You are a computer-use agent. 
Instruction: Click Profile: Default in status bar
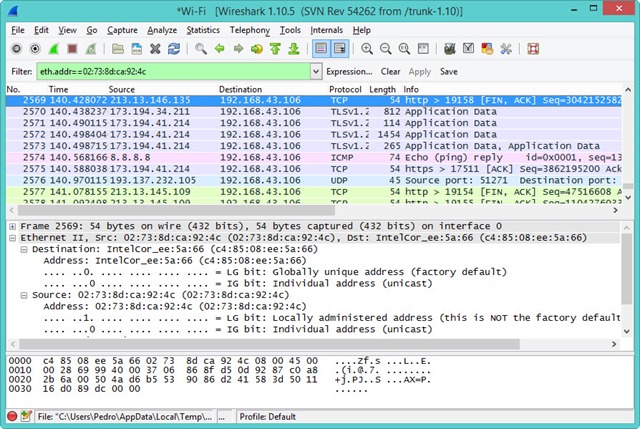267,417
